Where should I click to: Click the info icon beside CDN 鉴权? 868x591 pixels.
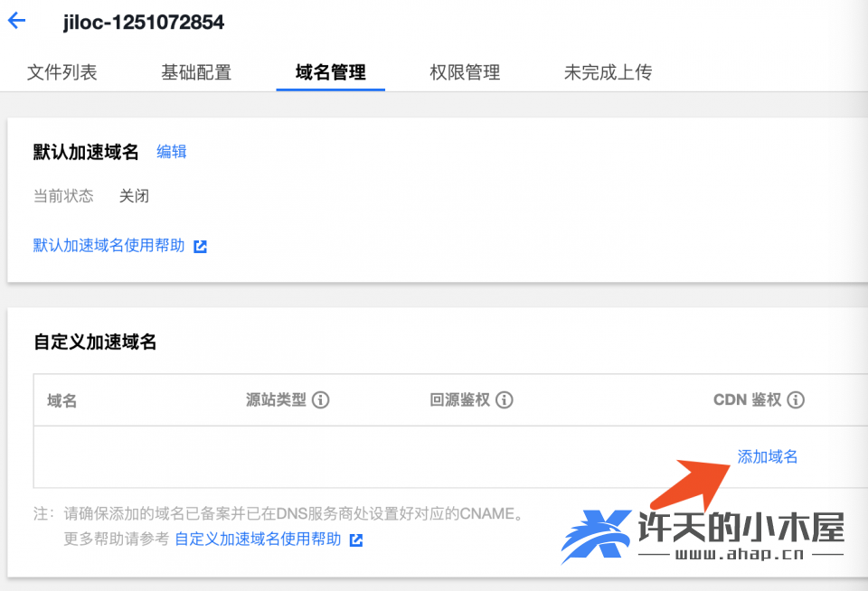tap(796, 399)
